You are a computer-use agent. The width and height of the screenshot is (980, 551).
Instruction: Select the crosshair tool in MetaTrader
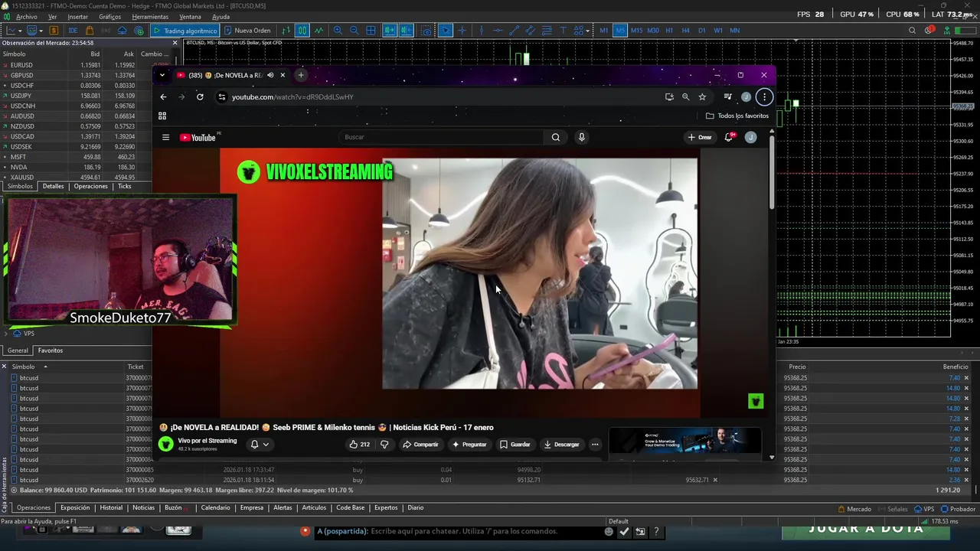(462, 31)
